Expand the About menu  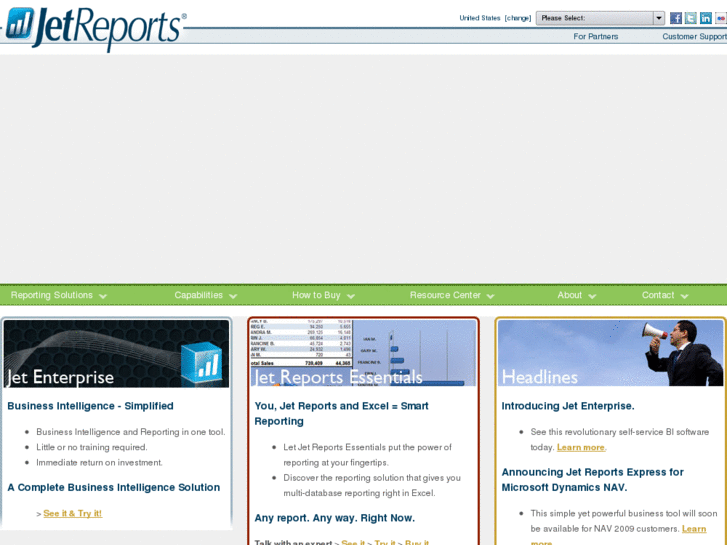[x=576, y=295]
